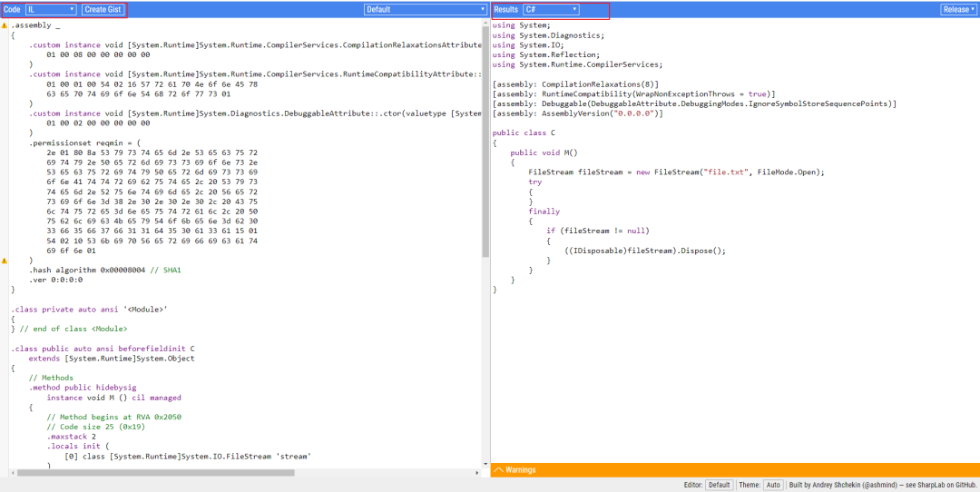The width and height of the screenshot is (980, 492).
Task: Toggle the Editor Default setting button
Action: click(720, 485)
